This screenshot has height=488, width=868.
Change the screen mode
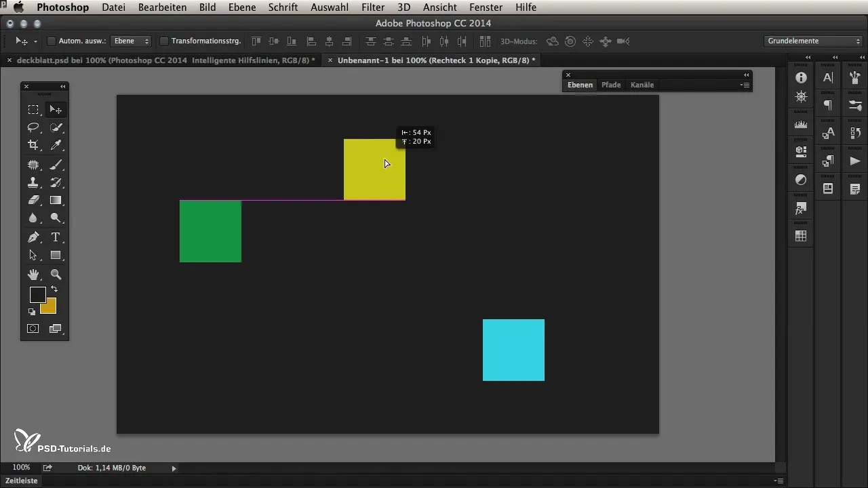[x=56, y=329]
